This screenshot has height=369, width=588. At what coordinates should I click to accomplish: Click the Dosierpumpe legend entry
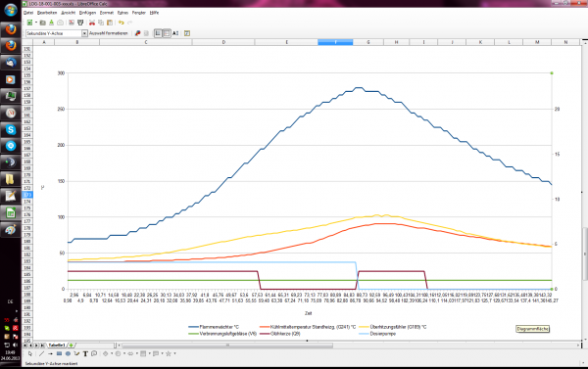377,334
